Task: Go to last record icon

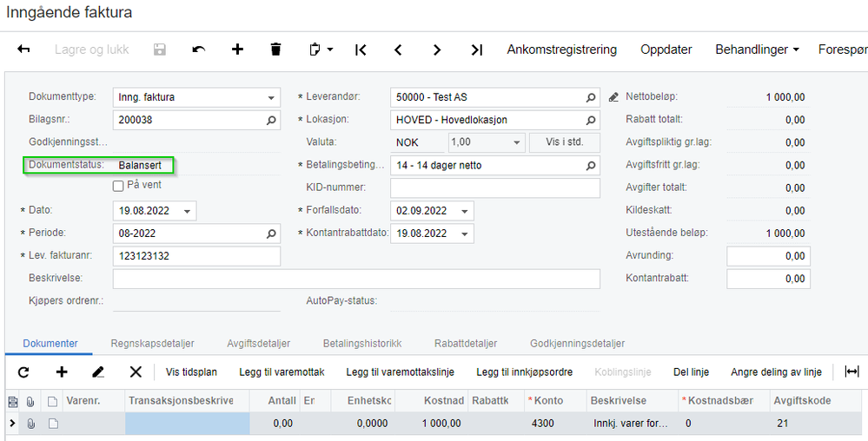Action: 477,49
